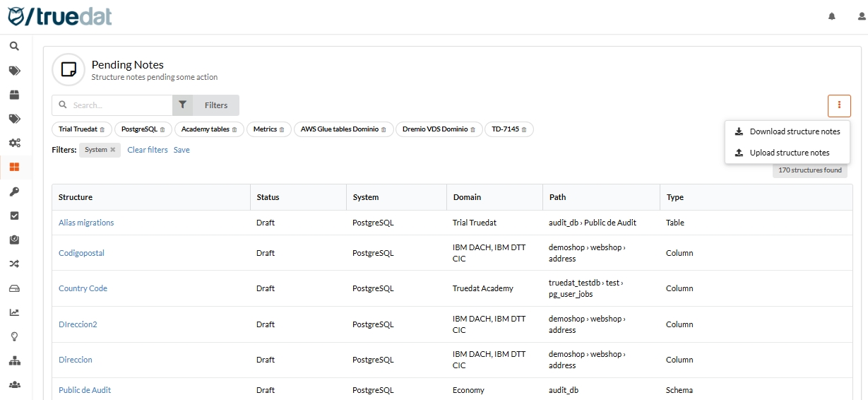868x400 pixels.
Task: Click the Clear filters link
Action: (x=148, y=150)
